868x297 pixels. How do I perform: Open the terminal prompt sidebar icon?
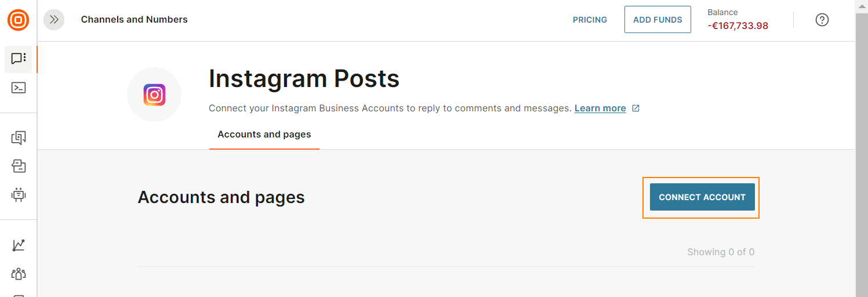tap(19, 88)
